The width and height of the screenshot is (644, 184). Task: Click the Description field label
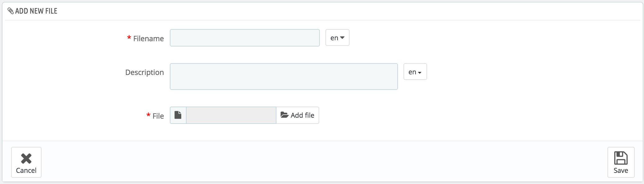pos(144,72)
